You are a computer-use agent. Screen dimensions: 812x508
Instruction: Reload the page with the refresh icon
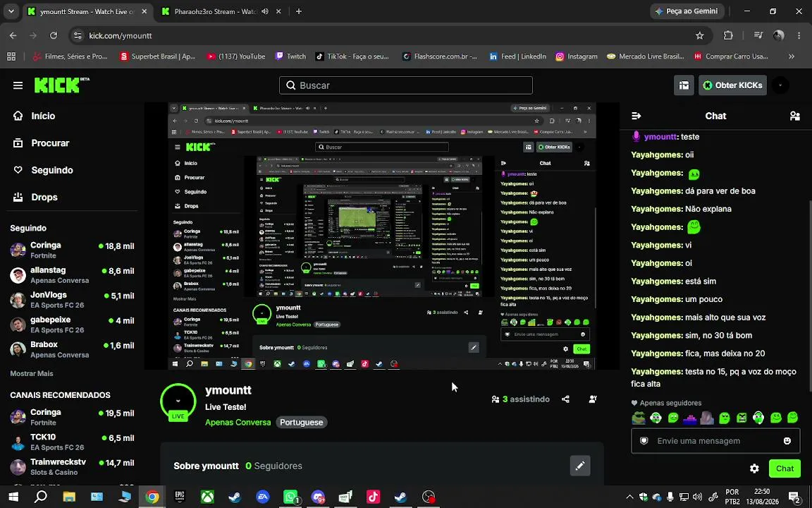click(x=54, y=35)
